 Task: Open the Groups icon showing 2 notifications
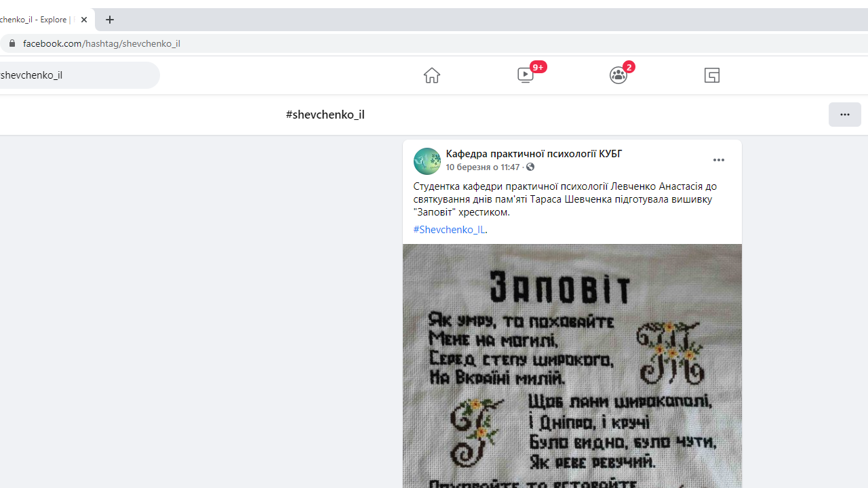point(618,75)
